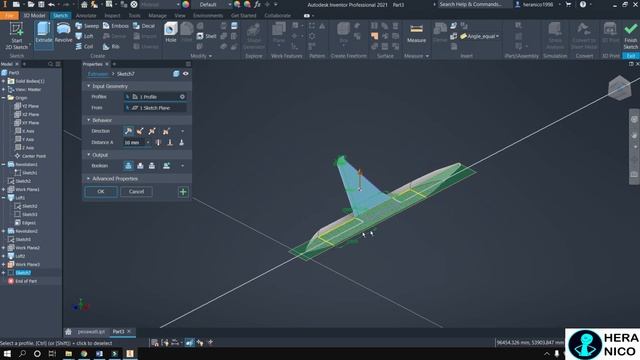Viewport: 640px width, 360px height.
Task: Click the Distance A value field
Action: click(134, 142)
